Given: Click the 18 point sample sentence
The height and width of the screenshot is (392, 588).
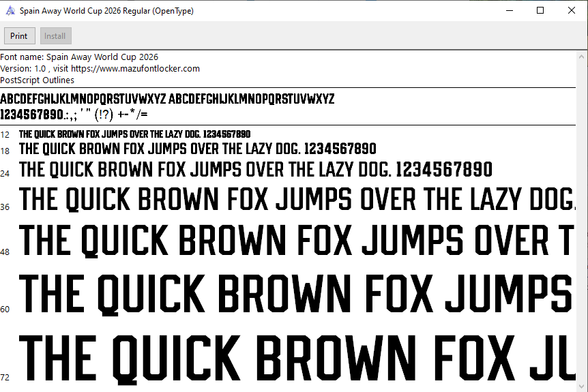Looking at the screenshot, I should point(197,149).
